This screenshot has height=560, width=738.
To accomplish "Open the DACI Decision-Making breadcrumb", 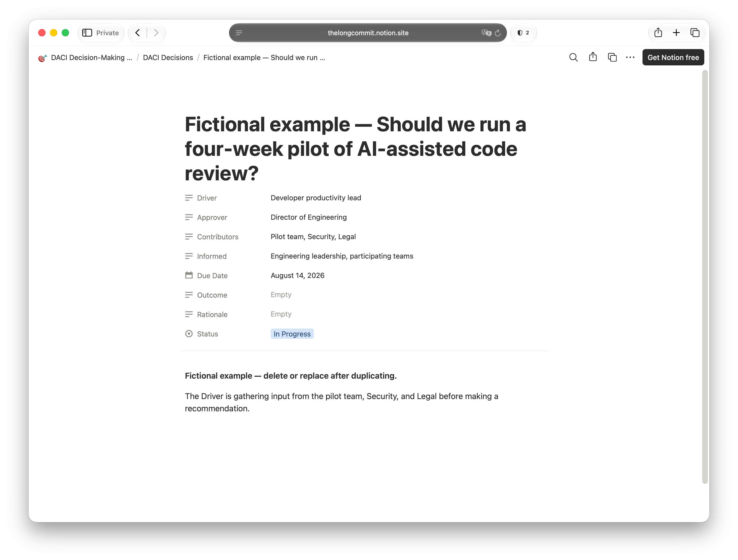I will click(91, 57).
